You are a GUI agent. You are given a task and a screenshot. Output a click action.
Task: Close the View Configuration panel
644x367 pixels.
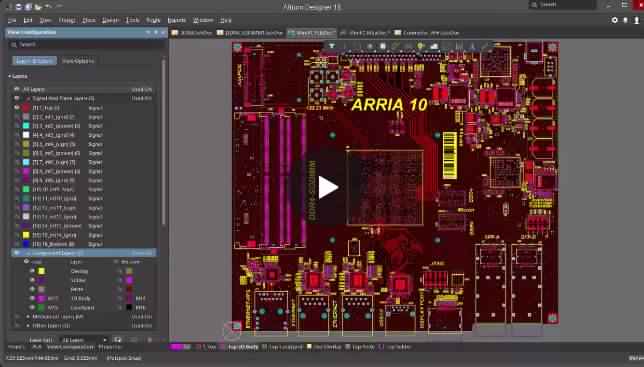pos(163,32)
